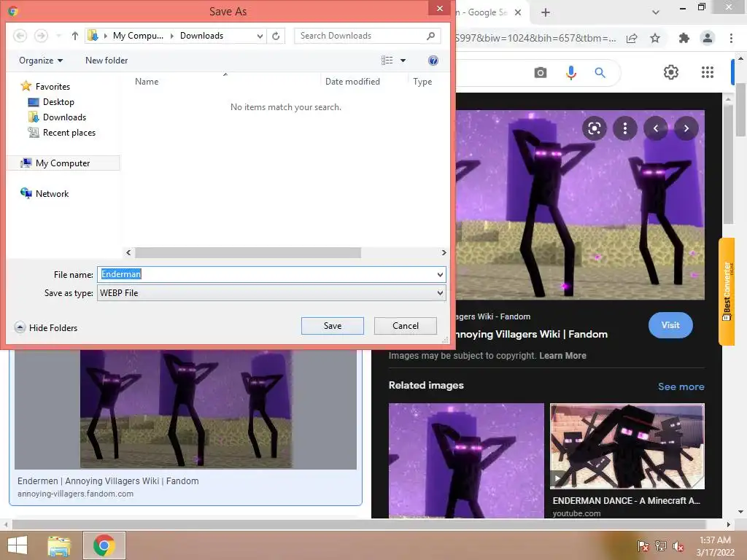Image resolution: width=747 pixels, height=560 pixels.
Task: Click My Compu... in address path
Action: pos(138,36)
